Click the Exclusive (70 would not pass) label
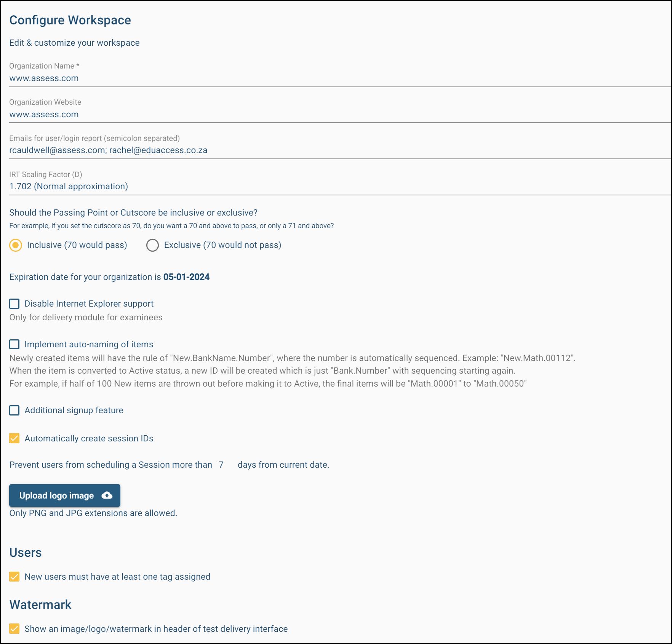The height and width of the screenshot is (644, 672). pos(222,245)
